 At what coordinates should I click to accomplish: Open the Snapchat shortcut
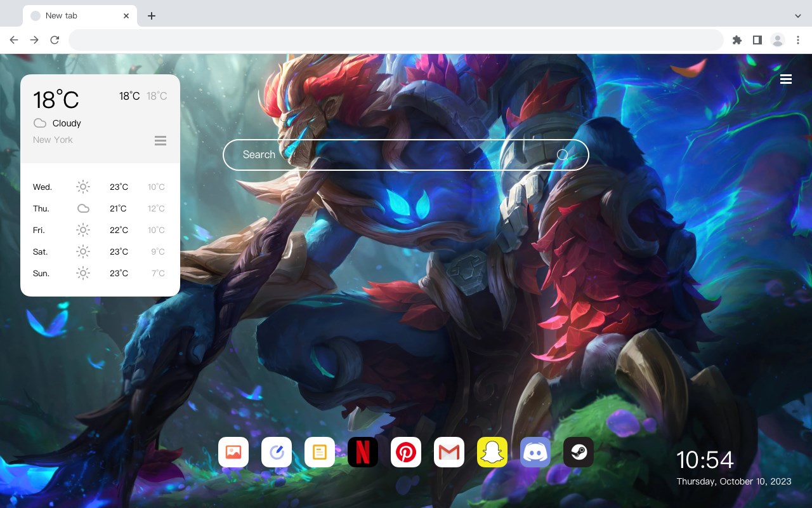click(492, 452)
